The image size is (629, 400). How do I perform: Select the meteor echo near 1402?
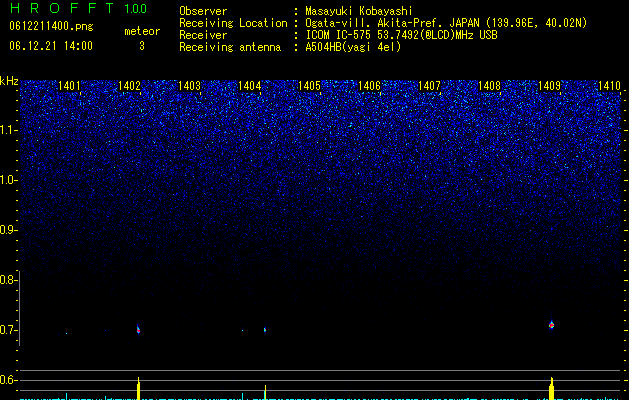[x=138, y=330]
